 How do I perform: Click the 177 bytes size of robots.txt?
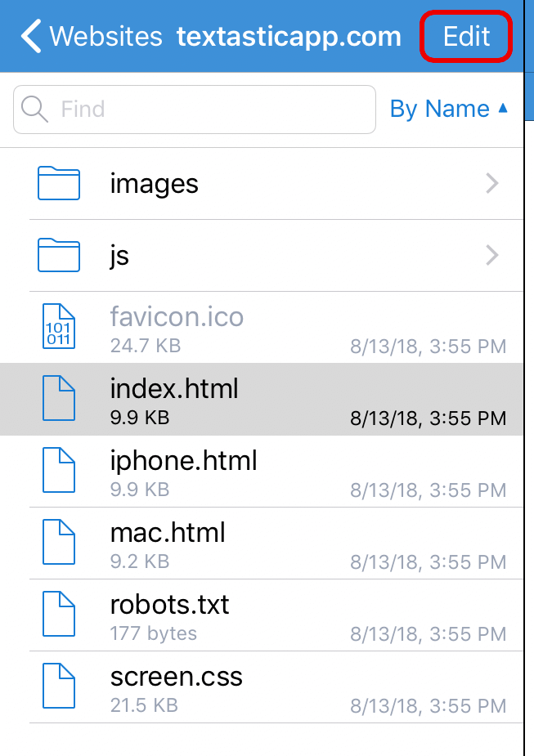[x=154, y=633]
